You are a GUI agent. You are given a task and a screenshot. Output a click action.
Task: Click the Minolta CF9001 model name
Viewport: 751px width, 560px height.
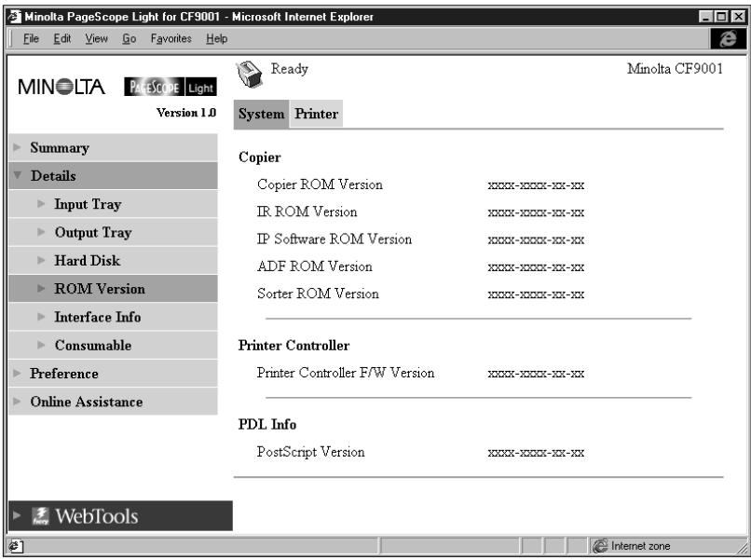tap(675, 69)
